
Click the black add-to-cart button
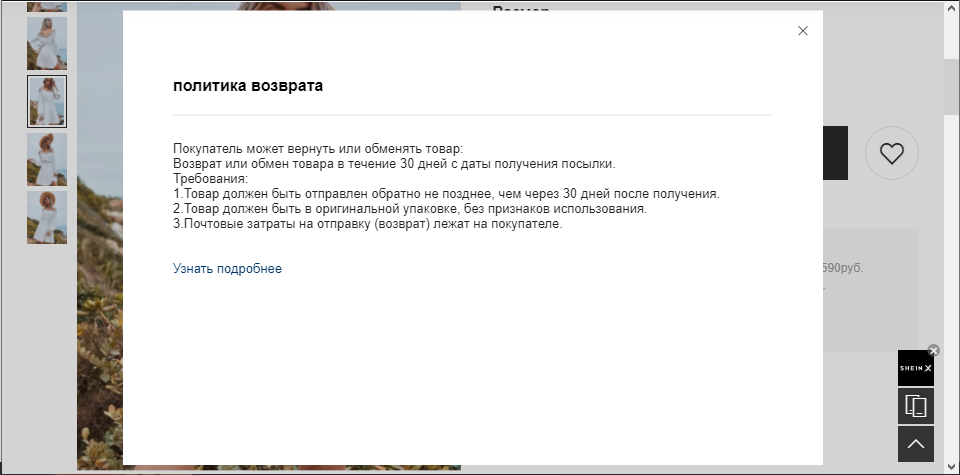[x=835, y=153]
